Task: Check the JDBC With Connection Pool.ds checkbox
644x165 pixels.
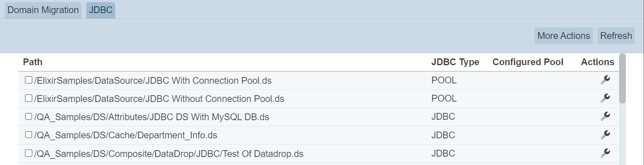Action: point(29,80)
